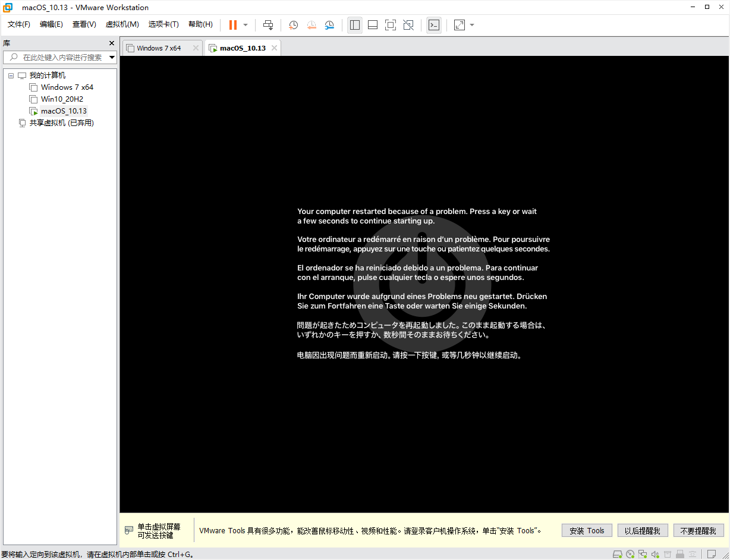This screenshot has height=560, width=730.
Task: Close the macOS_10.13 tab
Action: 274,48
